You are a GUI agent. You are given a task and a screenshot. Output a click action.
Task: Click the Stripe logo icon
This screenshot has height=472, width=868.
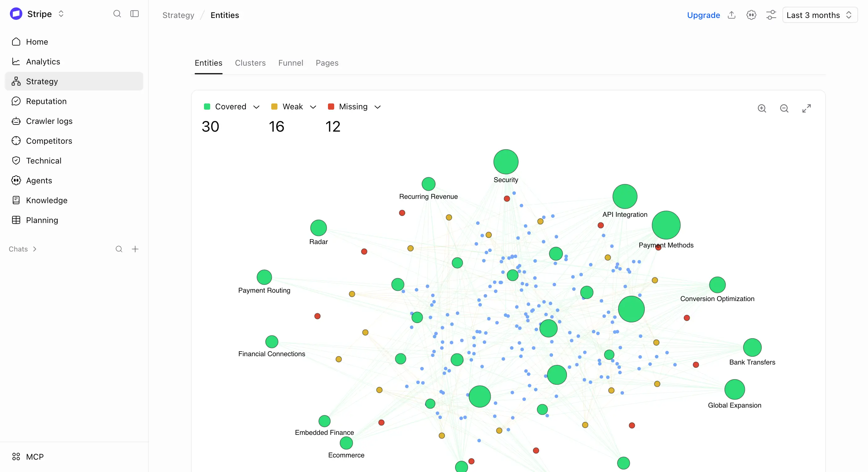pyautogui.click(x=16, y=14)
